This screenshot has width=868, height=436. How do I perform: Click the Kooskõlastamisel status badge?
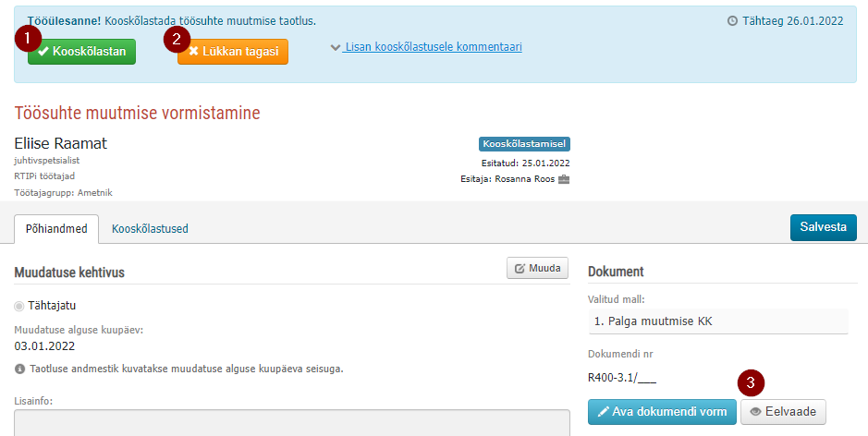[524, 144]
